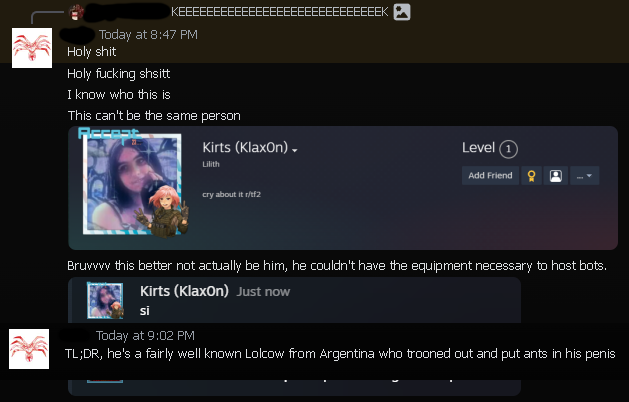The width and height of the screenshot is (629, 402).
Task: Click the Level 1 circle badge
Action: pos(508,149)
